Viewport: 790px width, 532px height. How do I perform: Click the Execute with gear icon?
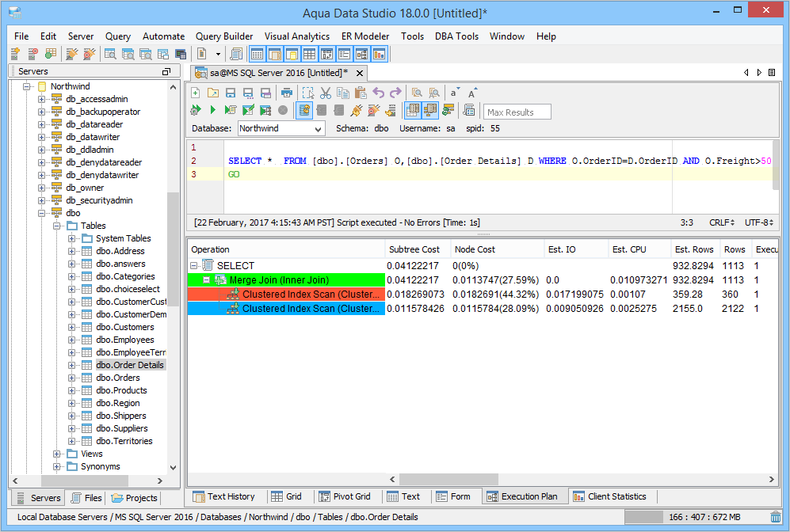click(196, 110)
